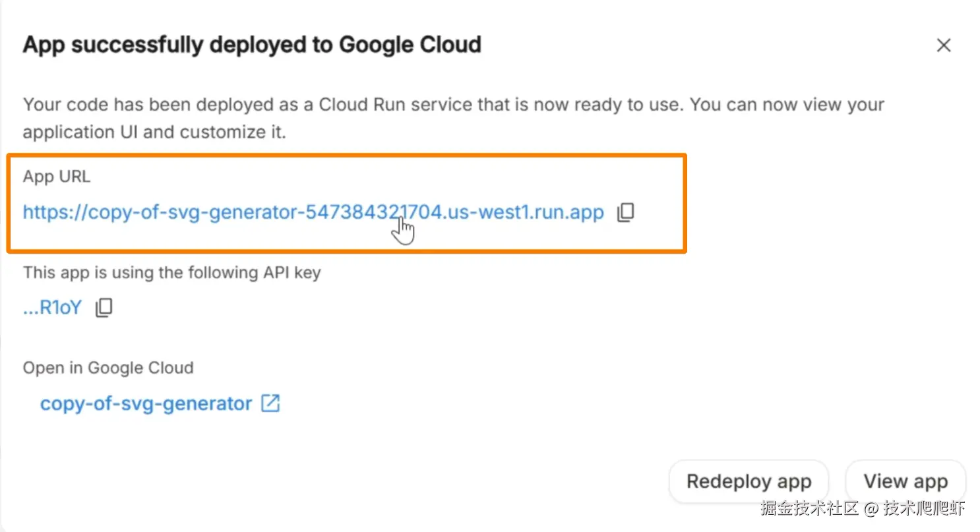Click the 技术爬爬虾 author watermark
This screenshot has height=532, width=980.
pyautogui.click(x=924, y=508)
